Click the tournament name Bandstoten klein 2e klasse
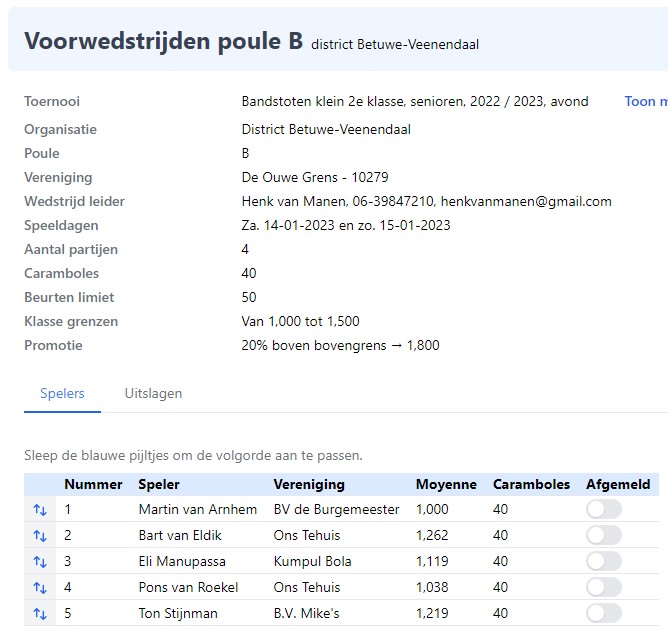Screen dimensions: 668x632 (415, 101)
